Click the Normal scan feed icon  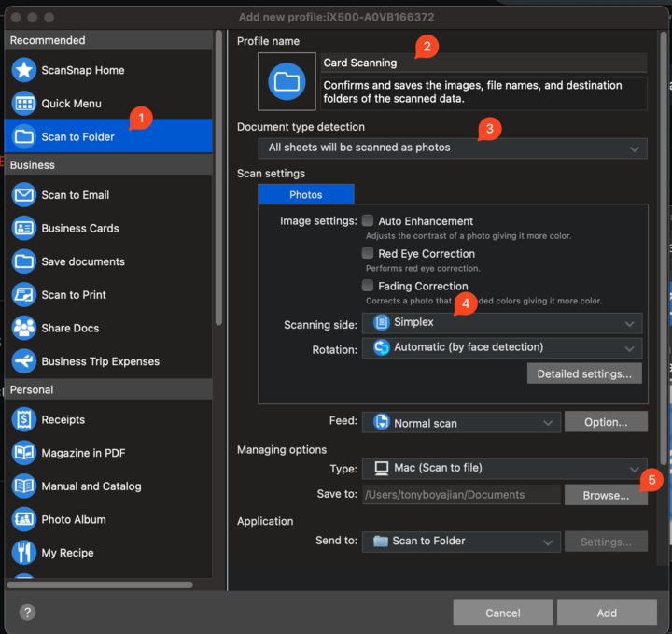tap(381, 422)
